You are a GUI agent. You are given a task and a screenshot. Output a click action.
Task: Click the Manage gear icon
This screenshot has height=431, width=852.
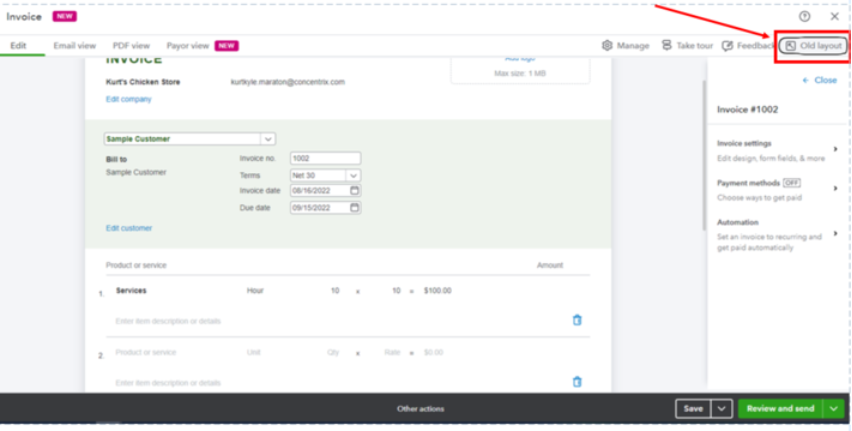(607, 46)
